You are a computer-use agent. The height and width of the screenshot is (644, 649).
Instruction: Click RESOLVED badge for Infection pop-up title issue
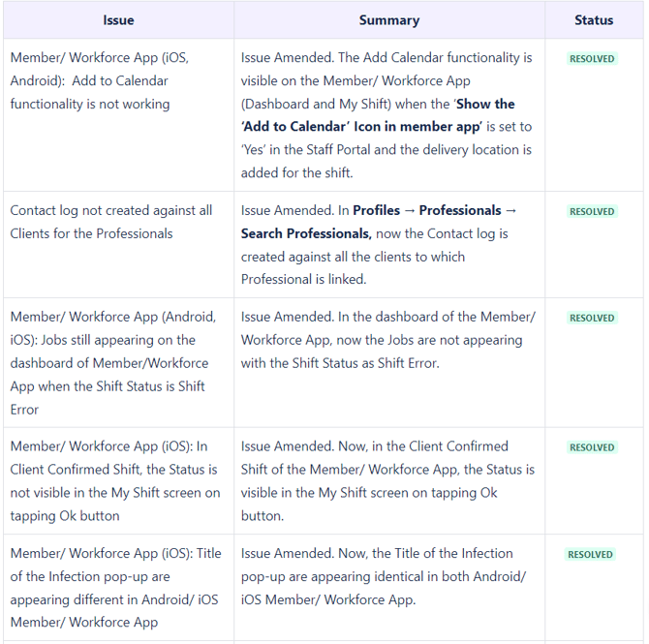pyautogui.click(x=592, y=555)
